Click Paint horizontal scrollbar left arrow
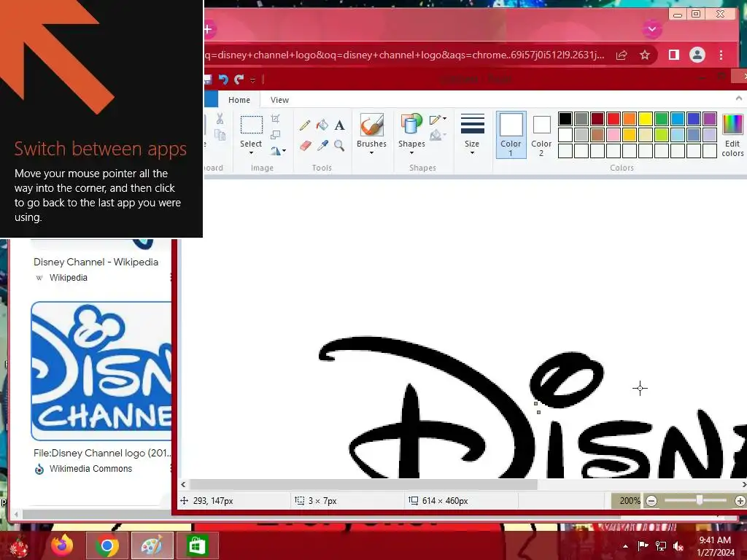 tap(184, 484)
